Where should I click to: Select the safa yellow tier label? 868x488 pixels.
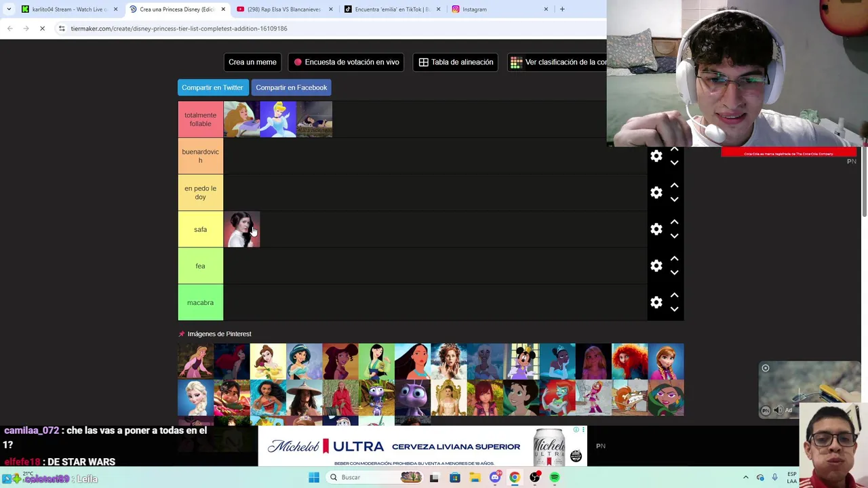pos(200,229)
